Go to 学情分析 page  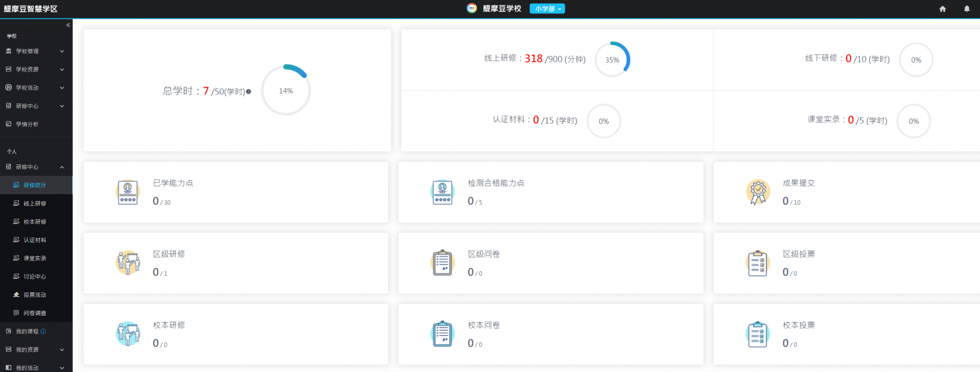[x=27, y=124]
